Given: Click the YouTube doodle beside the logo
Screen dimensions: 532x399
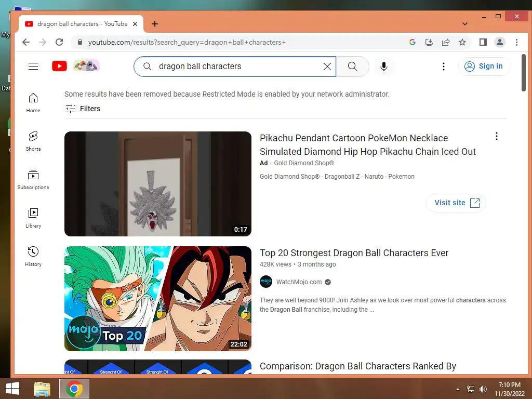Looking at the screenshot, I should point(87,65).
